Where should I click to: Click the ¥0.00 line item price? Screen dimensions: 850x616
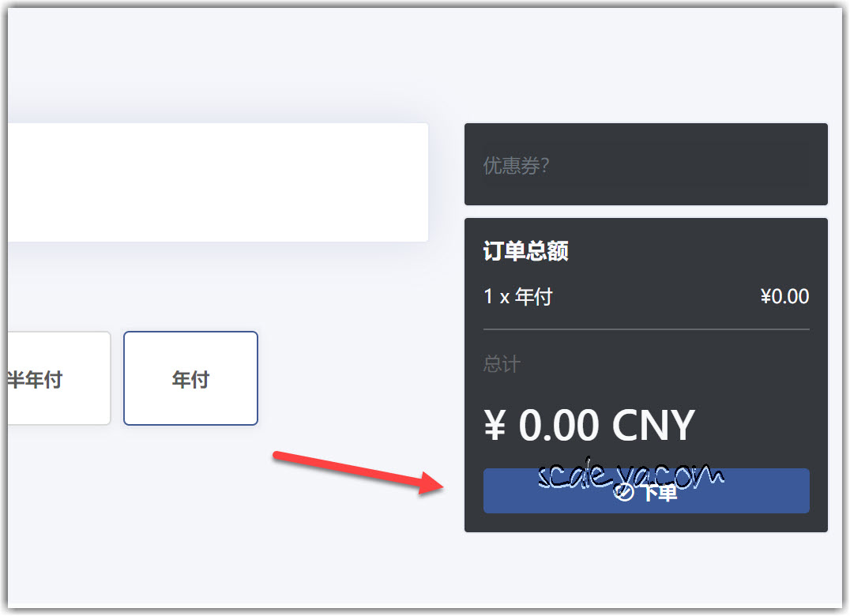click(784, 296)
